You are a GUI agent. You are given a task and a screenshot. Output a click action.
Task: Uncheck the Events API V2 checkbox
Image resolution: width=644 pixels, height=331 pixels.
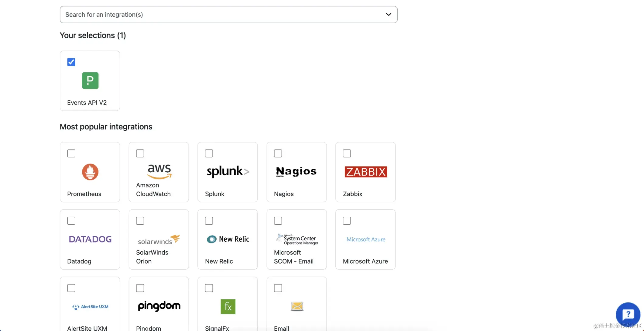pos(71,62)
